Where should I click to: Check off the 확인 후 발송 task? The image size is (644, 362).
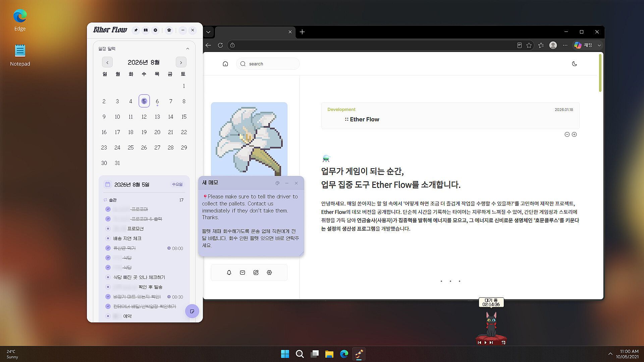click(108, 287)
